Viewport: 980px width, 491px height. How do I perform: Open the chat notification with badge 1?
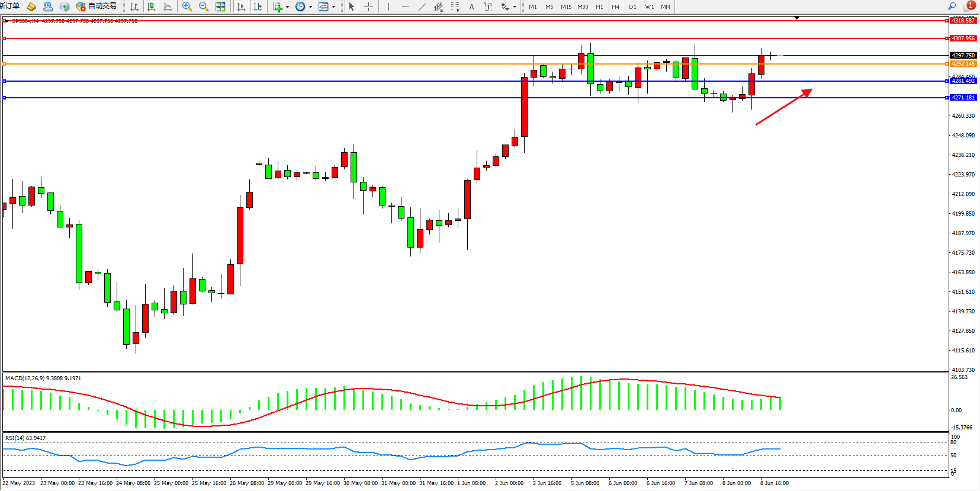pos(969,6)
